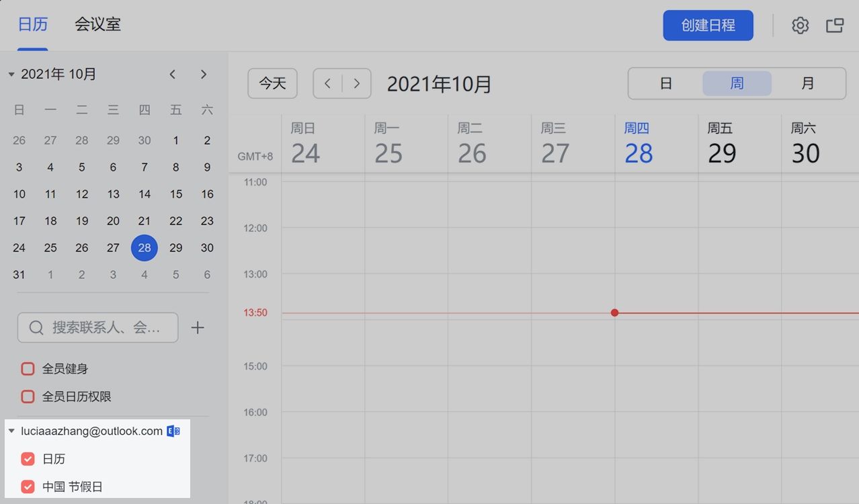The height and width of the screenshot is (504, 859).
Task: Navigate to previous week arrow
Action: pos(328,83)
